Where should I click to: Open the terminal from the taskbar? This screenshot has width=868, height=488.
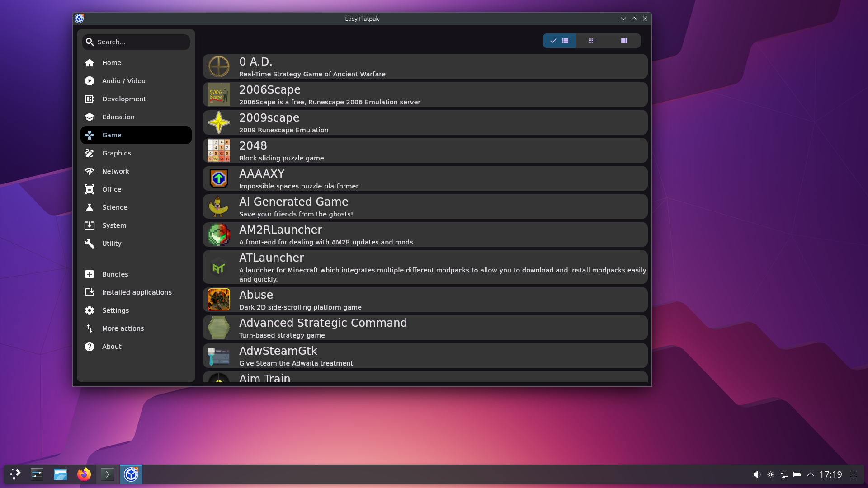(108, 474)
